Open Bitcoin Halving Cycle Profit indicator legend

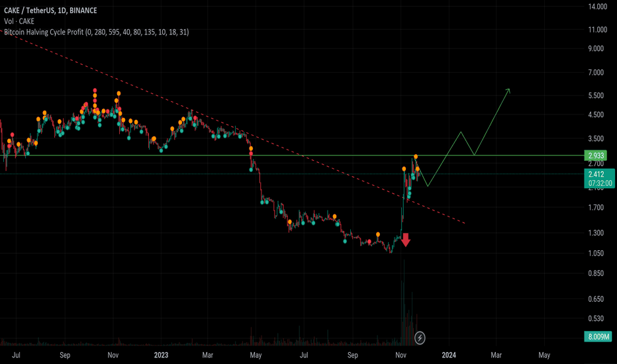[x=96, y=31]
